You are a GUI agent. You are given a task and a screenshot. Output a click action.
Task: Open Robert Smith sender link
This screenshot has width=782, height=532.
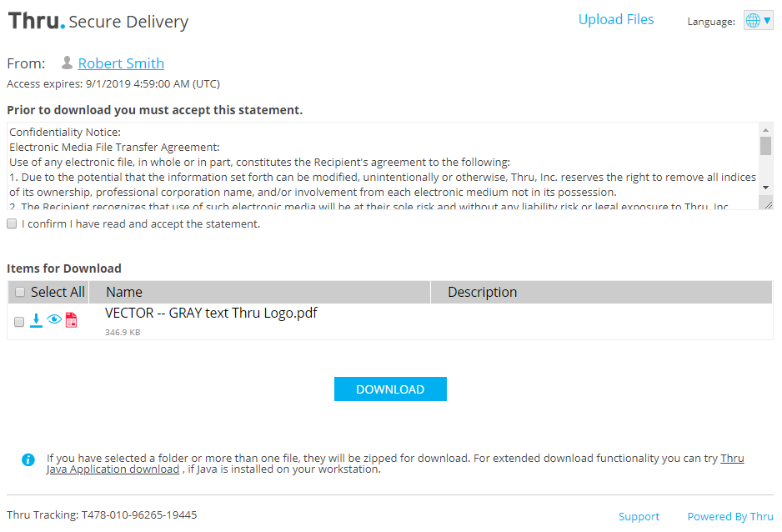[121, 63]
